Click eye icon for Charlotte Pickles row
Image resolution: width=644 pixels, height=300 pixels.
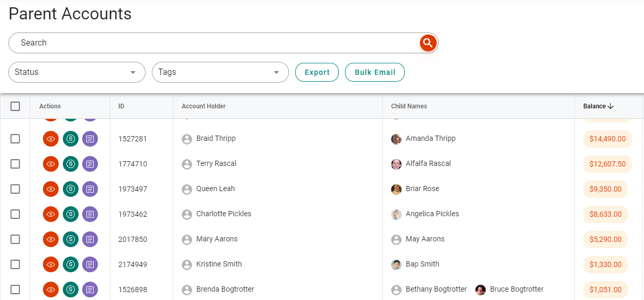tap(51, 214)
